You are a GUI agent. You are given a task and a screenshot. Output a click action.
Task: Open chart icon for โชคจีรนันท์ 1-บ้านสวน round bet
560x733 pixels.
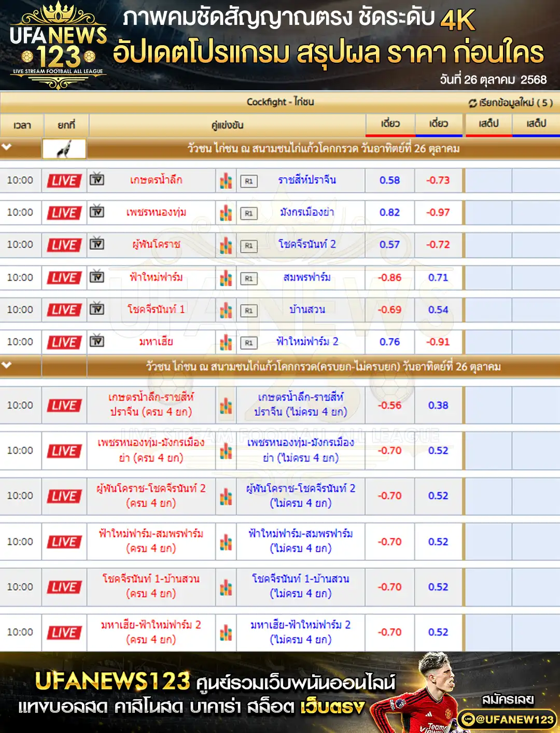coord(226,587)
